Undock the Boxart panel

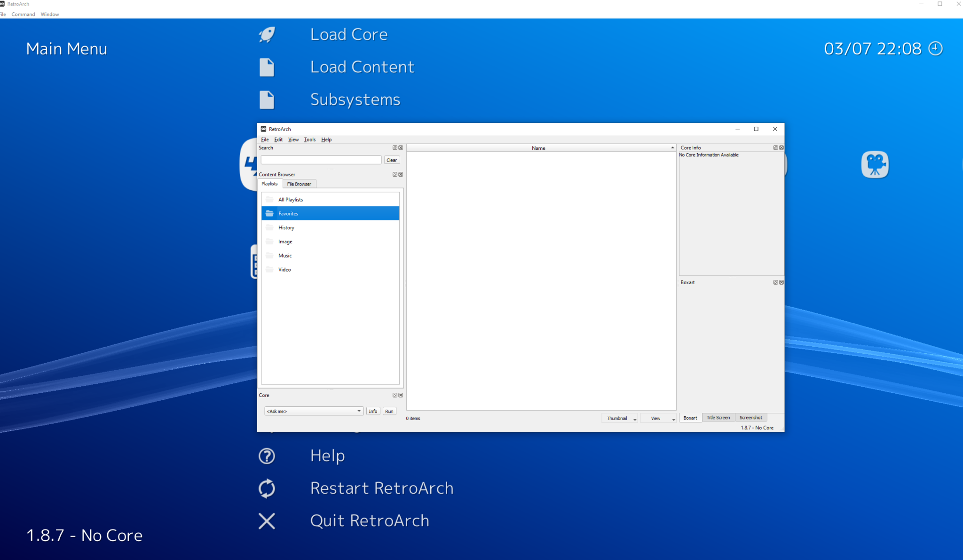coord(775,282)
